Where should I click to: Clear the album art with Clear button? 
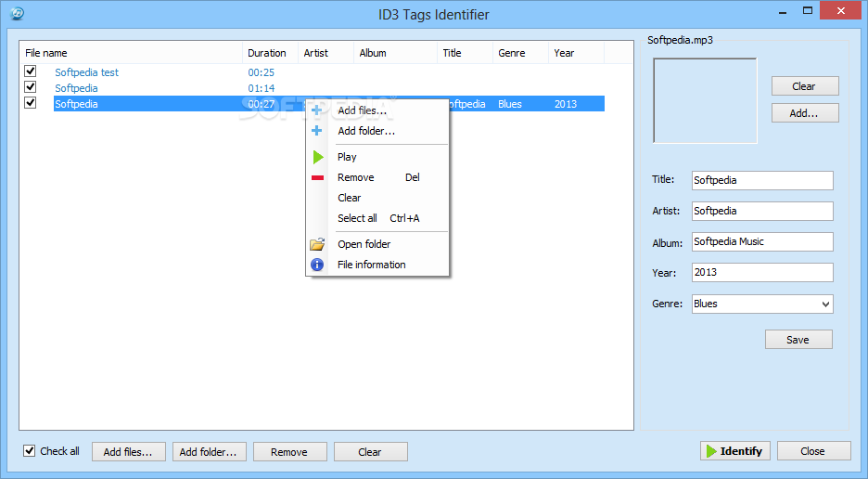(x=805, y=86)
